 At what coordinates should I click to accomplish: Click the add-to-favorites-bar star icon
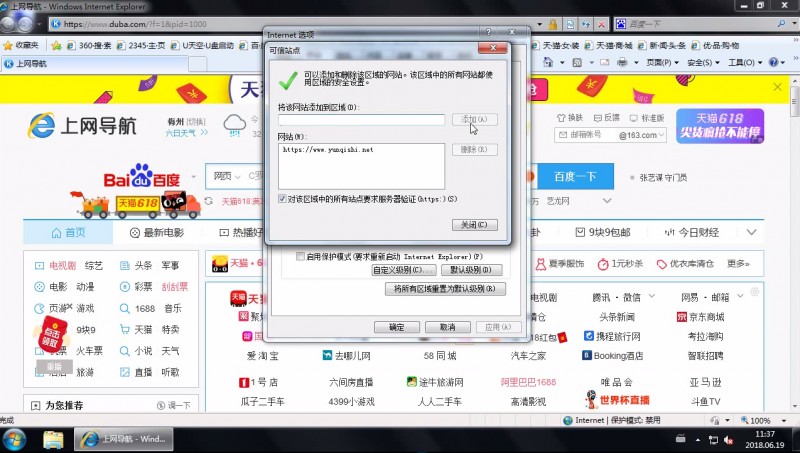(56, 45)
